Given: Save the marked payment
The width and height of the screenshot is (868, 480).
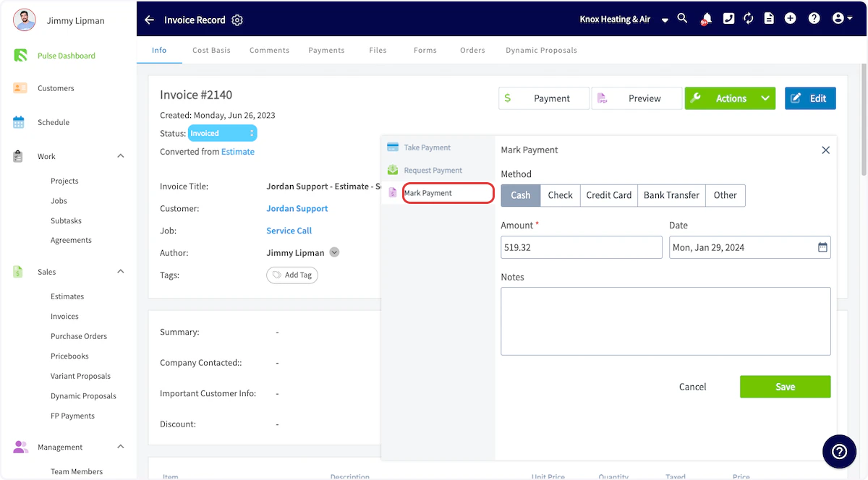Looking at the screenshot, I should point(785,387).
